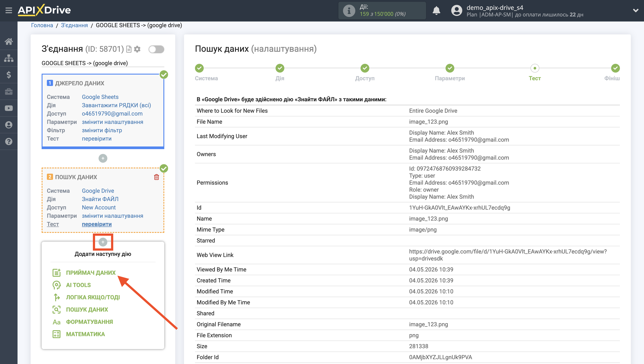644x364 pixels.
Task: Click the Entire Google Drive value
Action: tap(433, 111)
